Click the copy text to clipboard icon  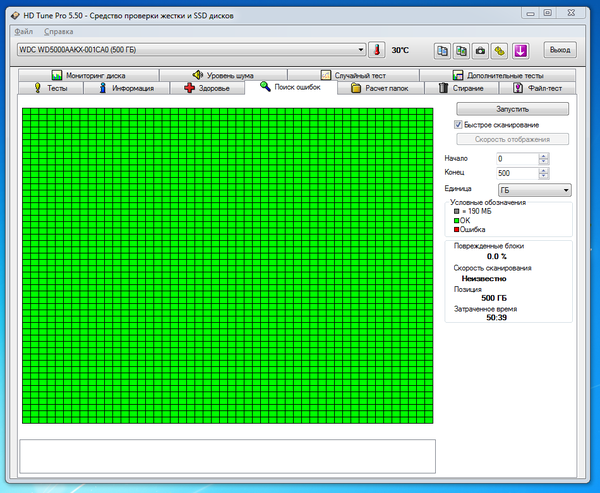(442, 50)
